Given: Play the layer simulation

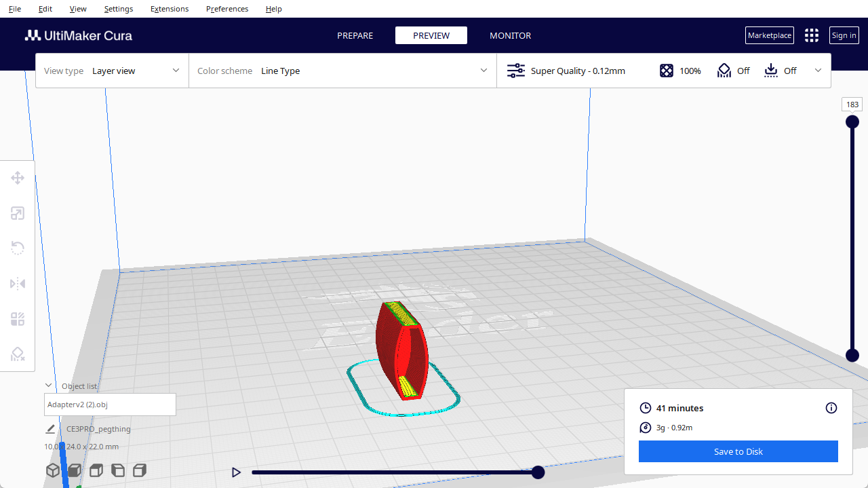Looking at the screenshot, I should [x=236, y=472].
